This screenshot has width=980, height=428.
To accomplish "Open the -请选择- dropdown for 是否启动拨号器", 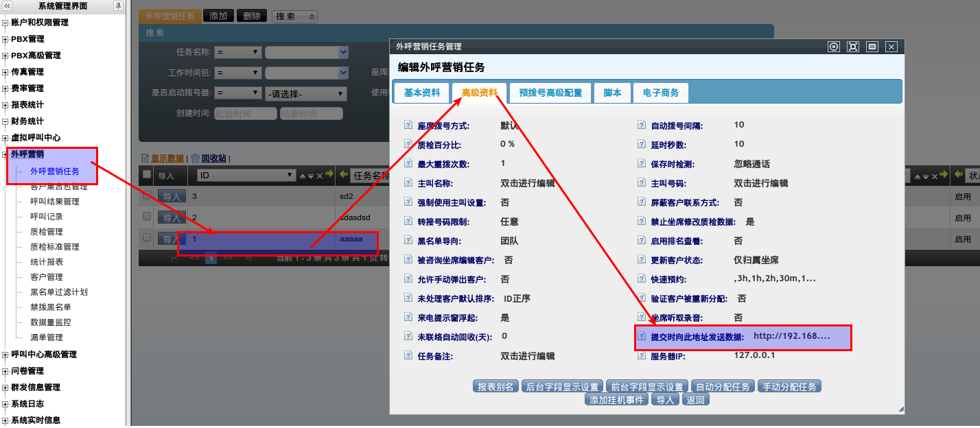I will [x=306, y=94].
